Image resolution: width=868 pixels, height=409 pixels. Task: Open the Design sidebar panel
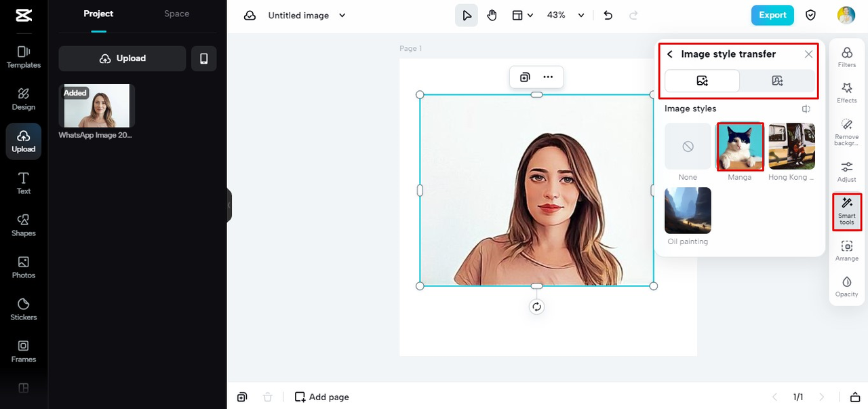pyautogui.click(x=24, y=99)
